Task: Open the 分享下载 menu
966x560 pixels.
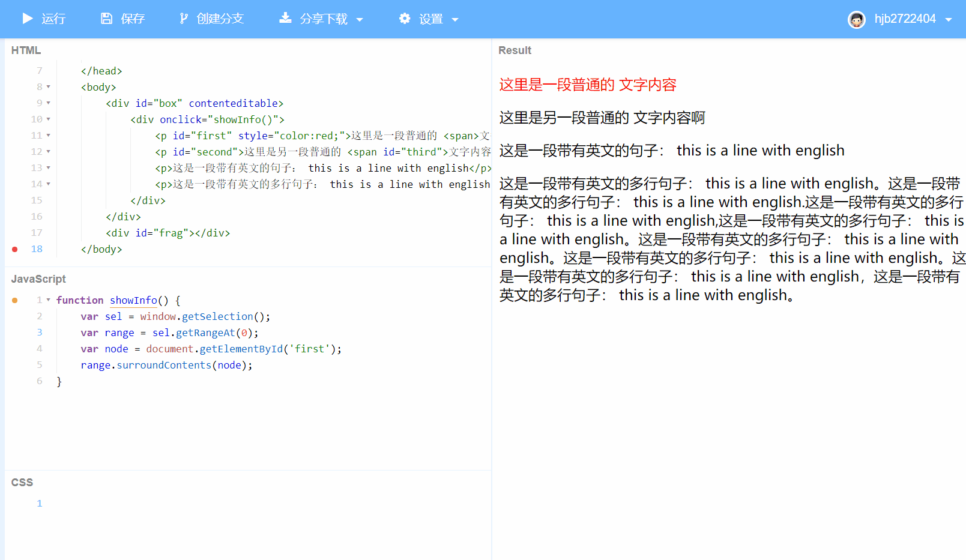Action: coord(324,19)
